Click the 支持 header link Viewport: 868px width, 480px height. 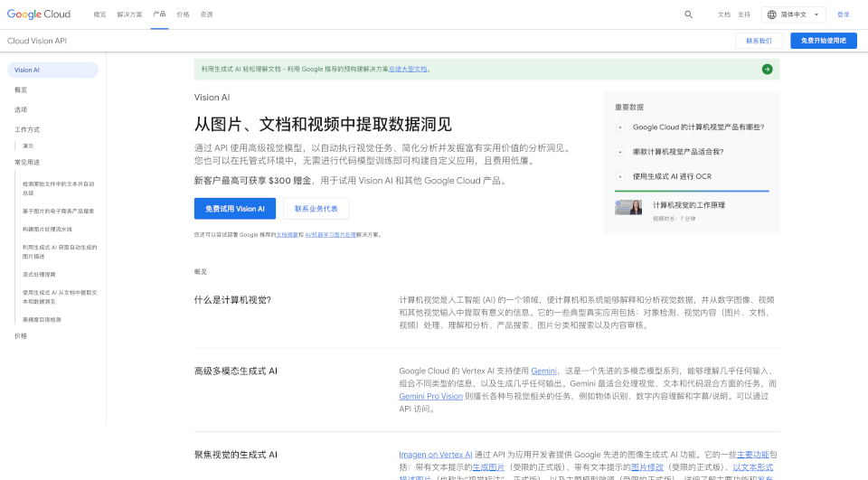coord(744,15)
